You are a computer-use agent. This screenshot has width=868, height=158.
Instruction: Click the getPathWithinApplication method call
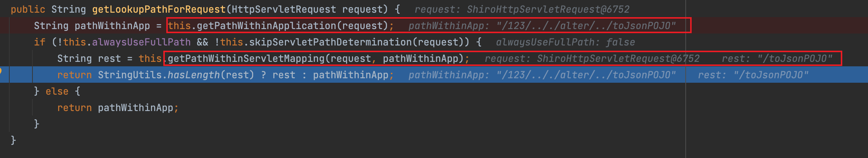point(267,26)
